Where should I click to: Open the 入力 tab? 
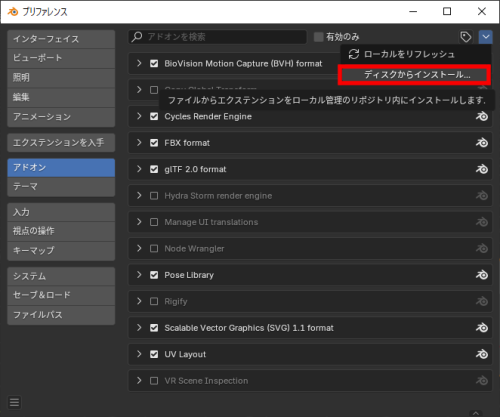(x=61, y=212)
